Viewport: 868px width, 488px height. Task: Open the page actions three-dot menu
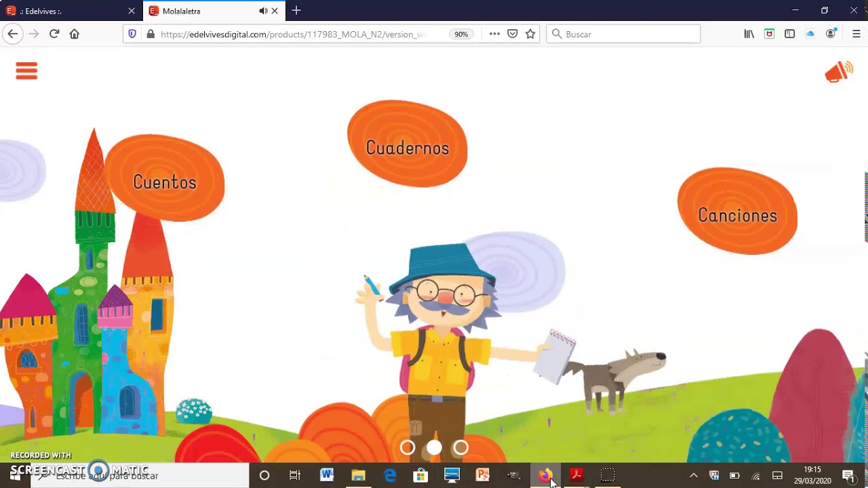(494, 34)
